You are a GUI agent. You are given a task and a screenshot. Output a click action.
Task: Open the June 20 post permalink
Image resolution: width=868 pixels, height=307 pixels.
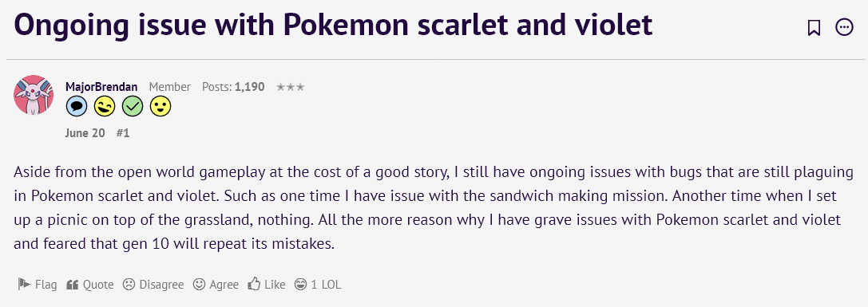[x=85, y=133]
